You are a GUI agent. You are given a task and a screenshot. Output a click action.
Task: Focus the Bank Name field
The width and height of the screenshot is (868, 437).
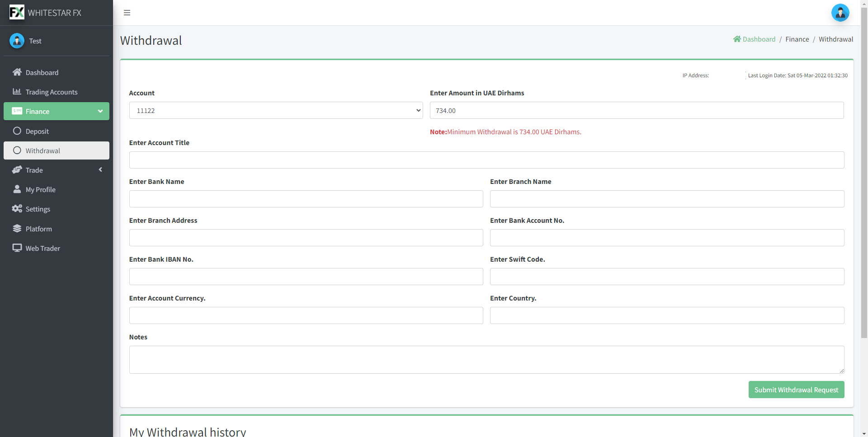tap(306, 199)
